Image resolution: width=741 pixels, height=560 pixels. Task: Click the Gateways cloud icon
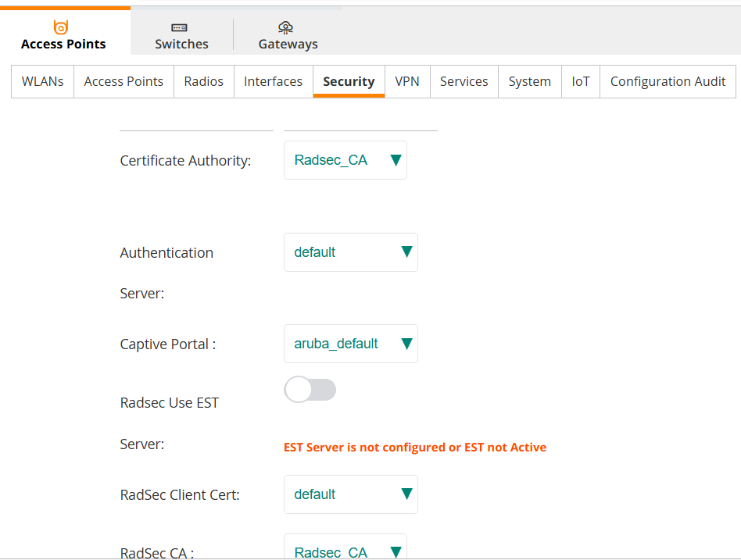285,27
